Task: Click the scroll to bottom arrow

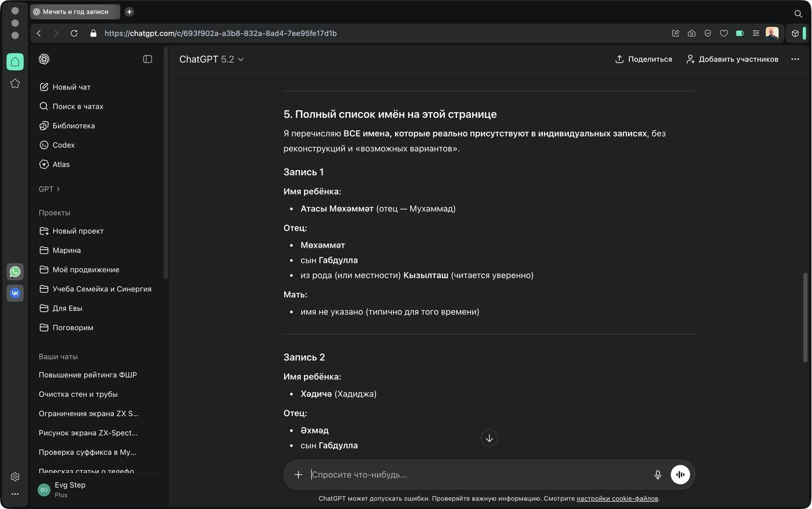Action: coord(489,438)
